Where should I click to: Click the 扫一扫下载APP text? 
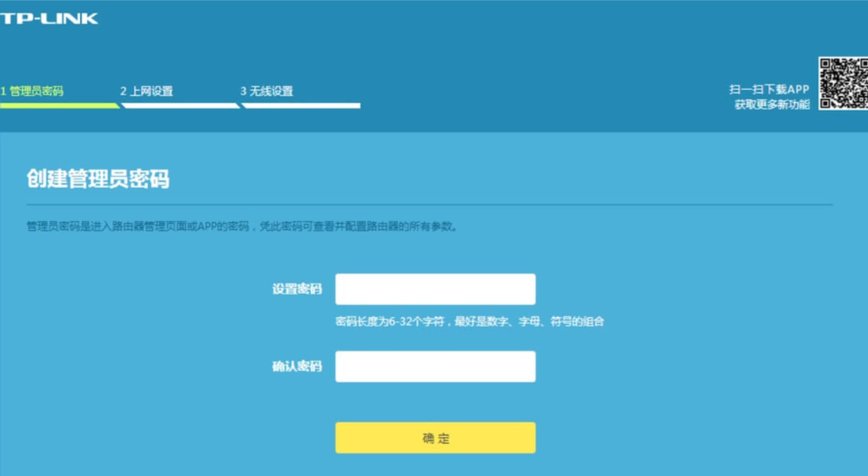(769, 90)
